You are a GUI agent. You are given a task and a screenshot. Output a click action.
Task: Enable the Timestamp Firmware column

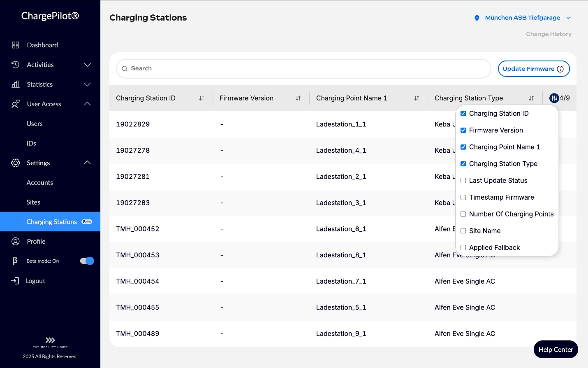[463, 197]
